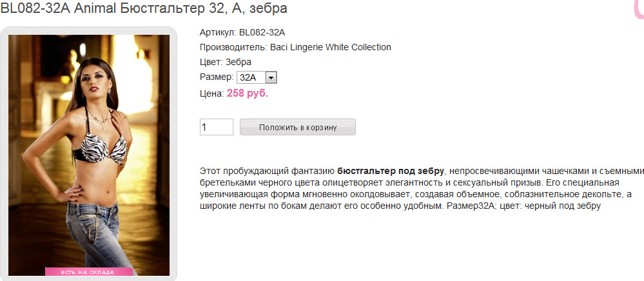Click the bold бюстгальтер под зебру text
Screen dimensions: 644x281
click(x=391, y=171)
